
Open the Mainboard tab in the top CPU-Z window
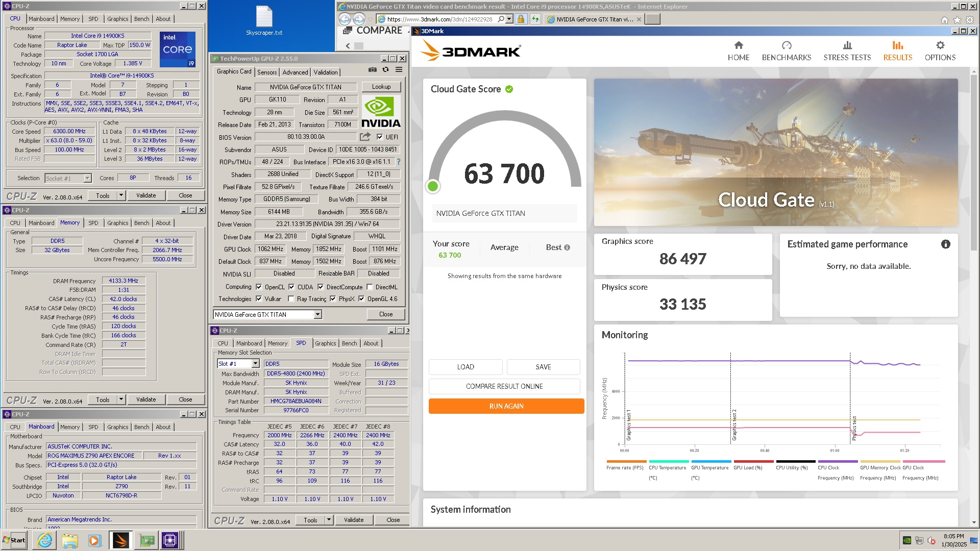[41, 19]
